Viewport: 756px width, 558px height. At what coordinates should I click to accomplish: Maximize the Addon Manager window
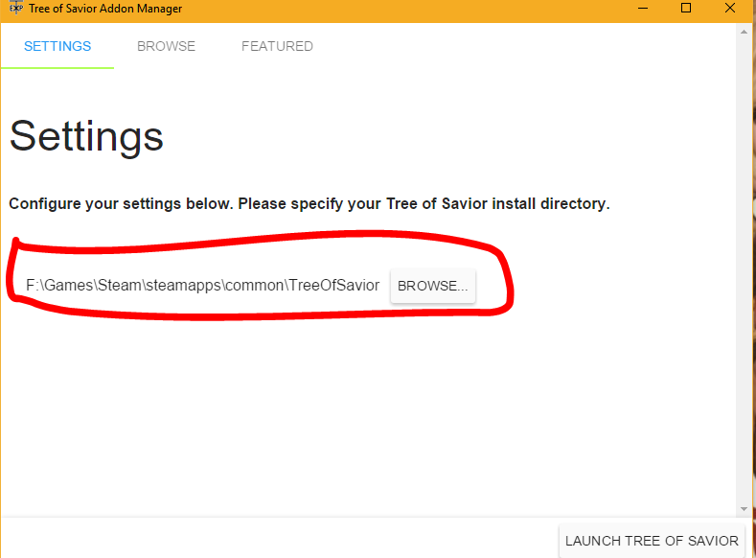686,9
